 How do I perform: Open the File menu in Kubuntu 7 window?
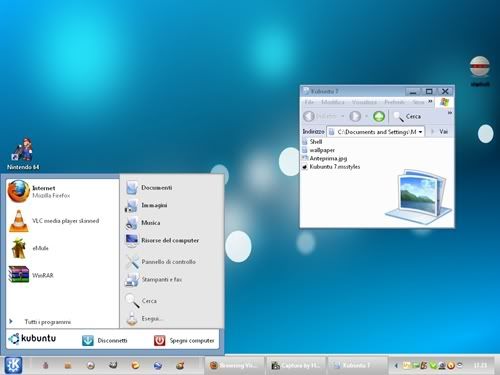point(309,102)
